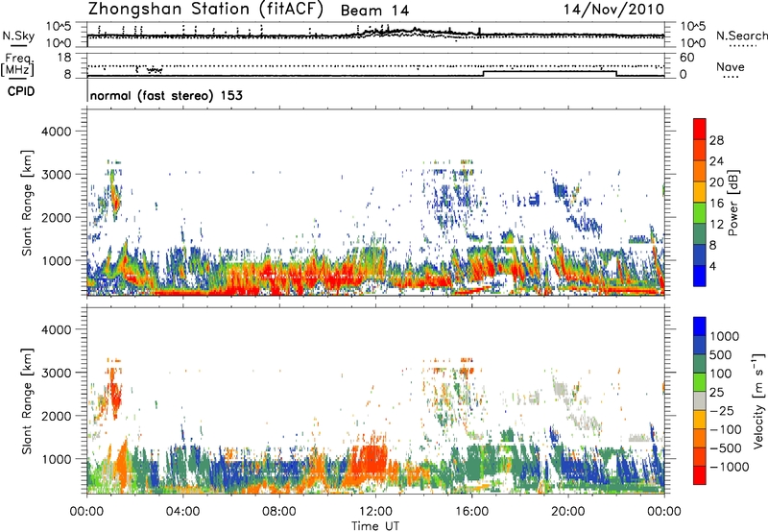
Task: Click the '-1000' value on Velocity colorbar
Action: pyautogui.click(x=729, y=467)
